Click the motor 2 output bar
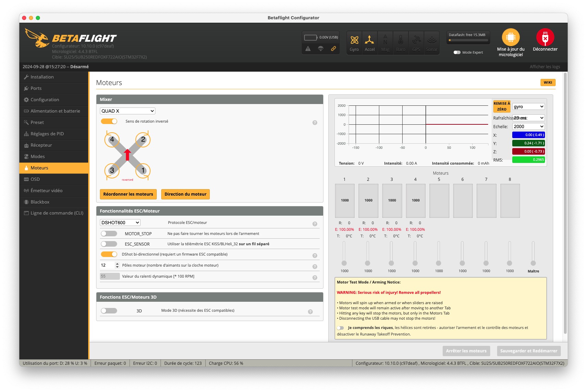Screen dimensions: 587x392 [x=368, y=201]
